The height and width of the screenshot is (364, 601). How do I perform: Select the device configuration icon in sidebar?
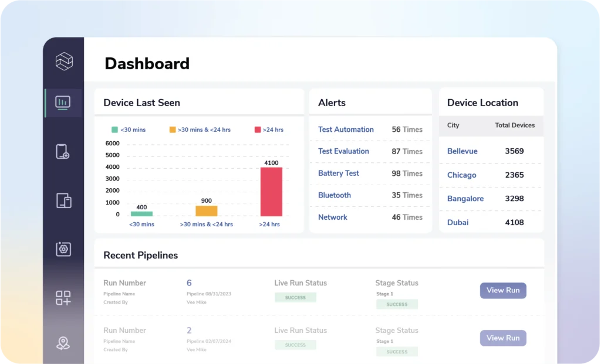[x=63, y=249]
